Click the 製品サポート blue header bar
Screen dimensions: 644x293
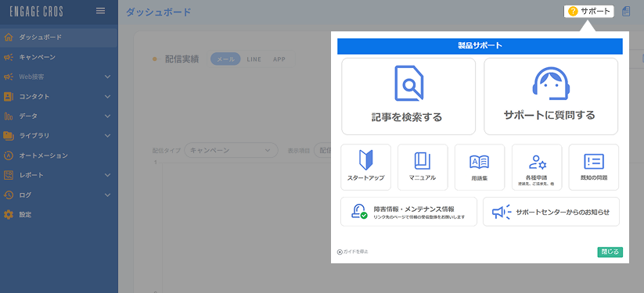click(x=480, y=46)
